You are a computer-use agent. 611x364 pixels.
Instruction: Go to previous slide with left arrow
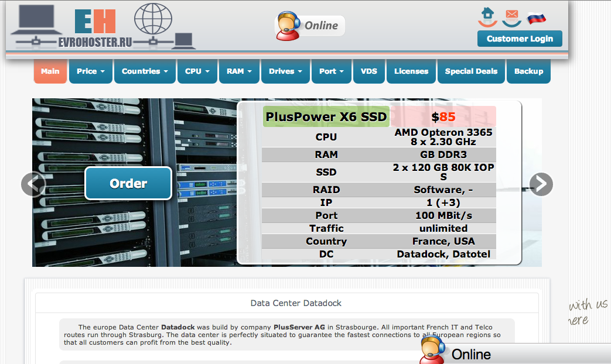coord(33,184)
